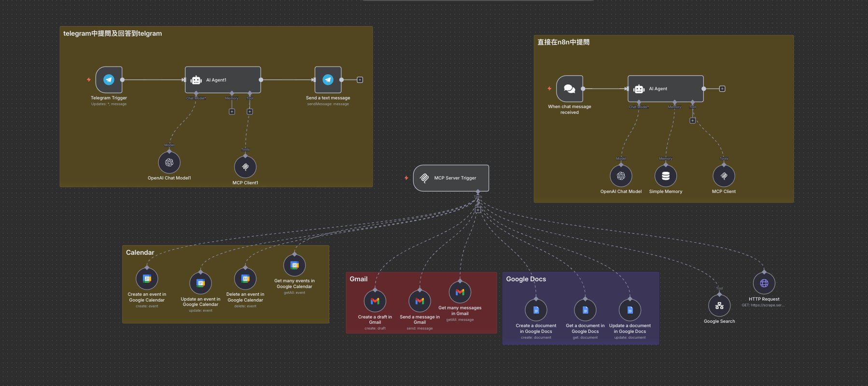
Task: Open Update a document in Google Docs node
Action: [630, 310]
